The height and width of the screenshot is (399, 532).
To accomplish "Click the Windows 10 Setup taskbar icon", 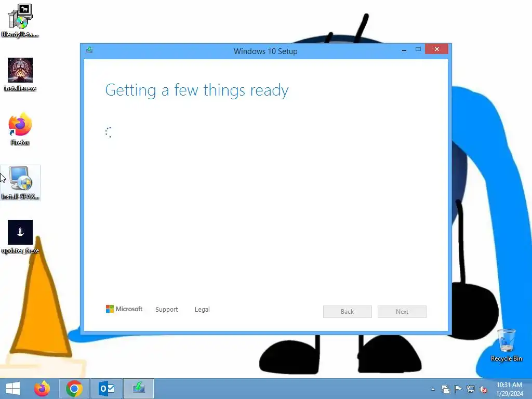I will (139, 389).
